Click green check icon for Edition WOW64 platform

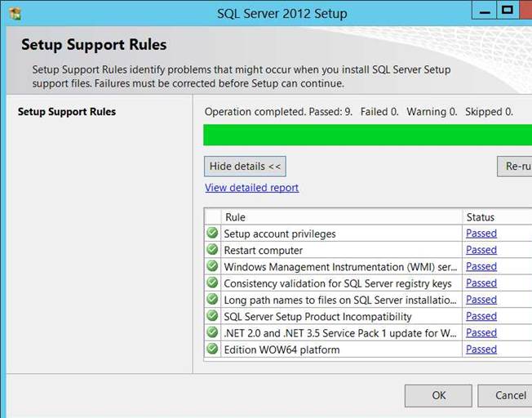coord(212,349)
